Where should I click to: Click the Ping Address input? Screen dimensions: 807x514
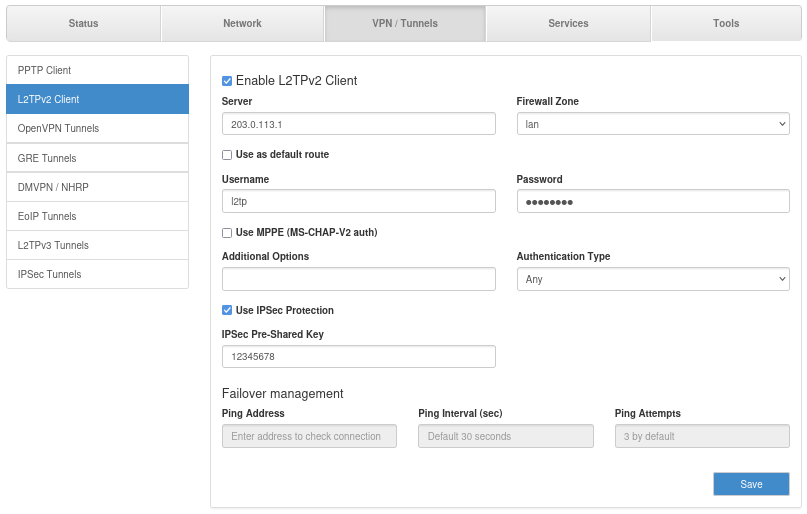point(309,436)
